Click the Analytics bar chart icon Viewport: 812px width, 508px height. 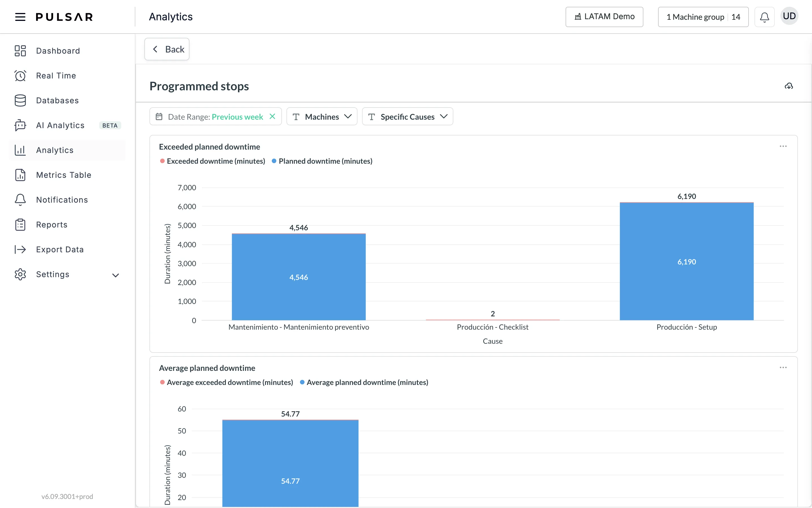pos(20,150)
